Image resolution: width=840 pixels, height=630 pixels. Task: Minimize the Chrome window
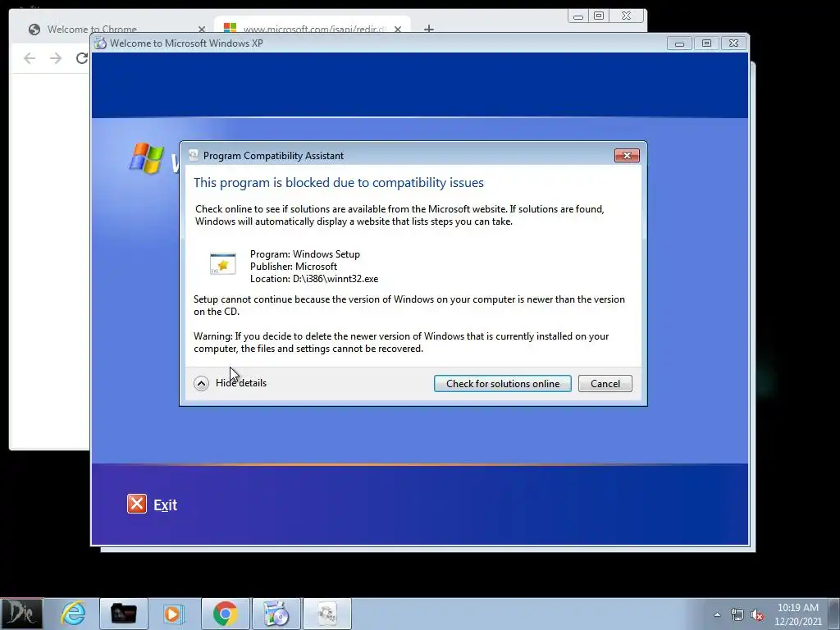578,16
